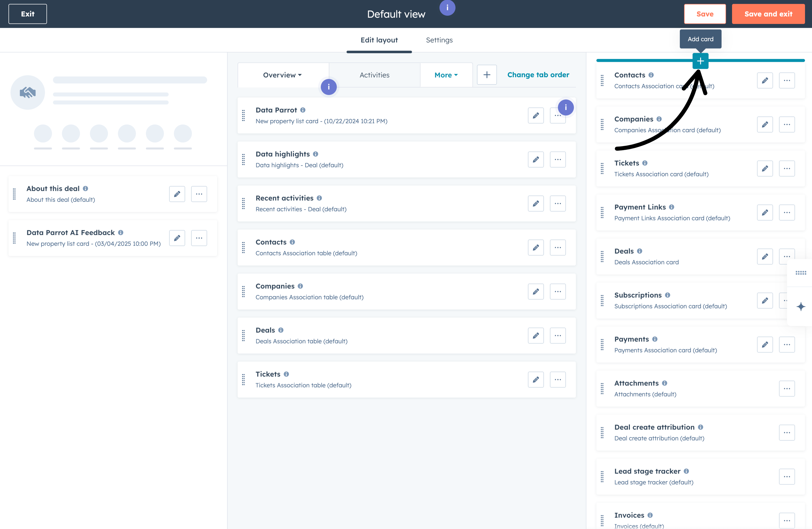Screen dimensions: 812x529
Task: Click the plus icon to add card
Action: [700, 61]
